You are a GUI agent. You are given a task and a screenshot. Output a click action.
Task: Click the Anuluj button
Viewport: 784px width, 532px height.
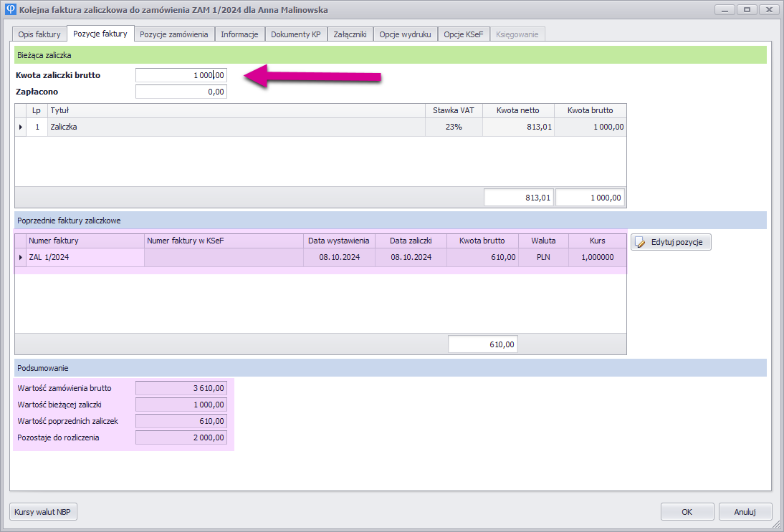pos(745,512)
